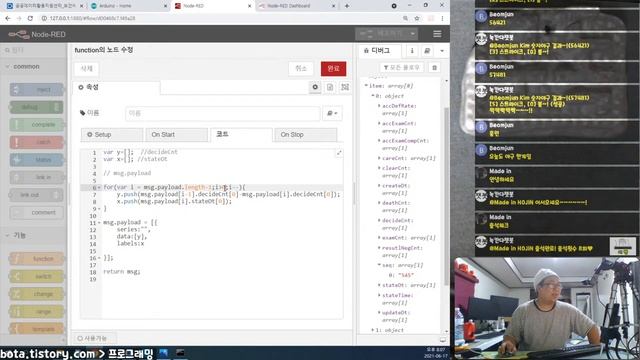Screen dimensions: 640x360
Task: Select the complete node in palette
Action: point(37,124)
